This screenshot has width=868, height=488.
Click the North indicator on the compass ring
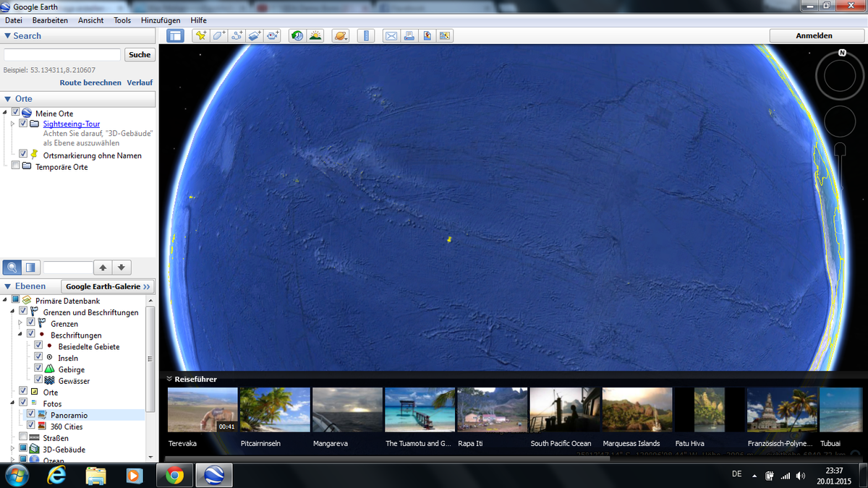pyautogui.click(x=842, y=53)
